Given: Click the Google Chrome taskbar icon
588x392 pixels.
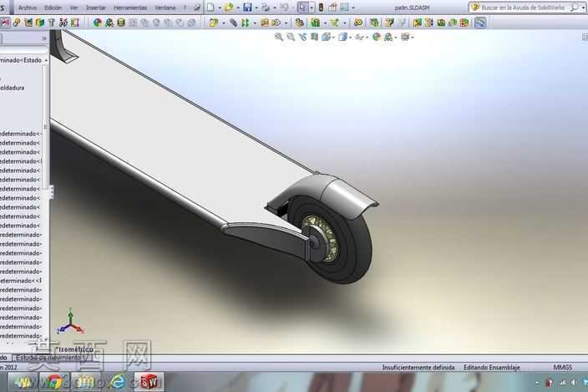Looking at the screenshot, I should click(x=54, y=382).
